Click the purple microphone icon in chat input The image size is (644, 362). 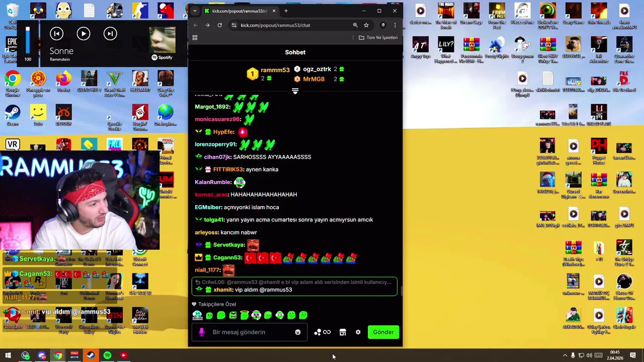(202, 332)
